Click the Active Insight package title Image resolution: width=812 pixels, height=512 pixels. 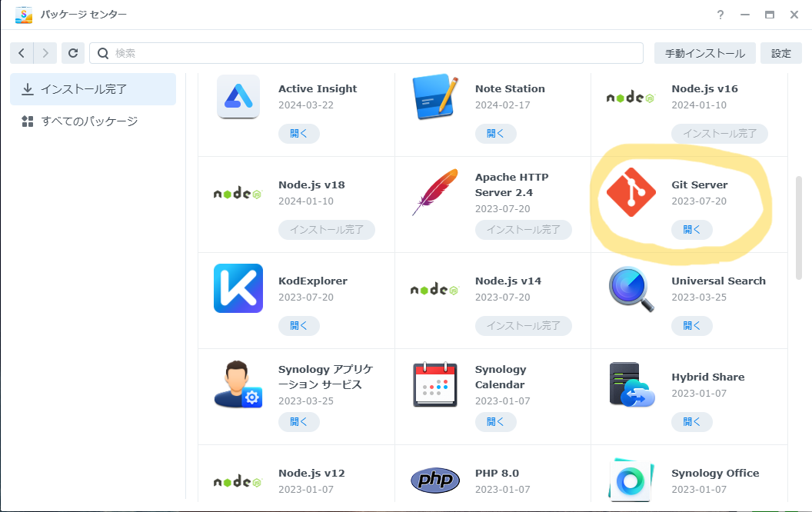[318, 89]
